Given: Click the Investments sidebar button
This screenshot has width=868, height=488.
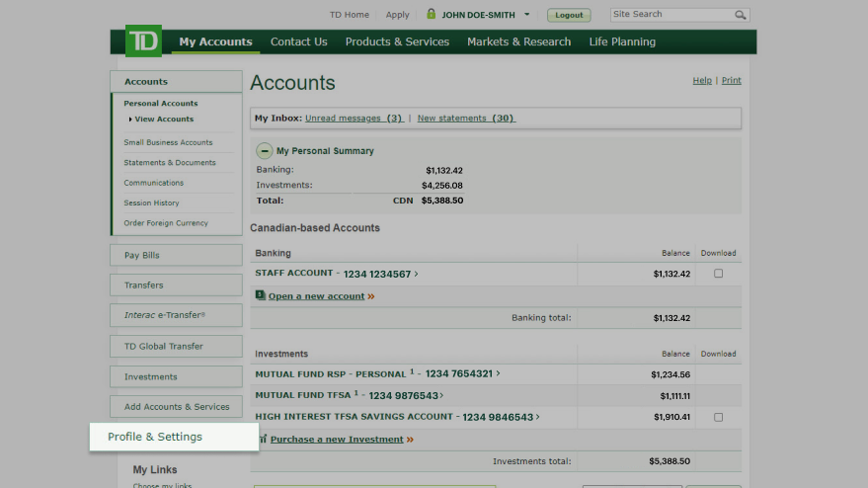Looking at the screenshot, I should tap(176, 376).
